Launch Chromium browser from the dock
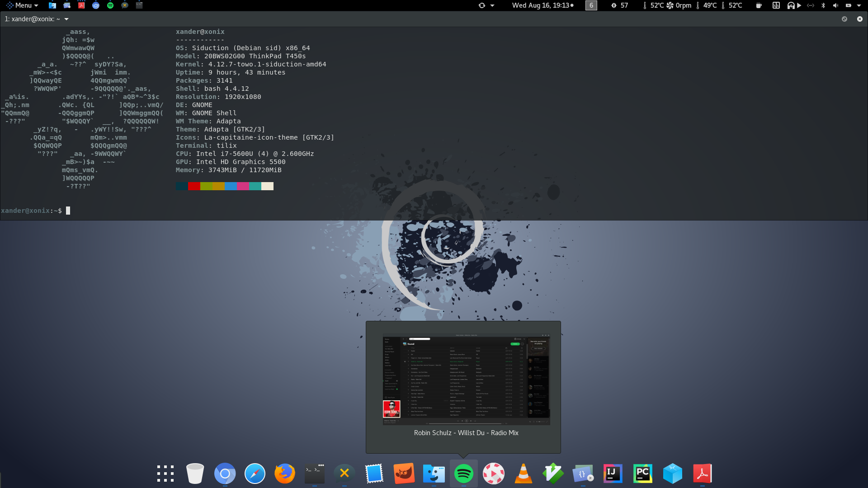Screen dimensions: 868x488 [x=225, y=474]
